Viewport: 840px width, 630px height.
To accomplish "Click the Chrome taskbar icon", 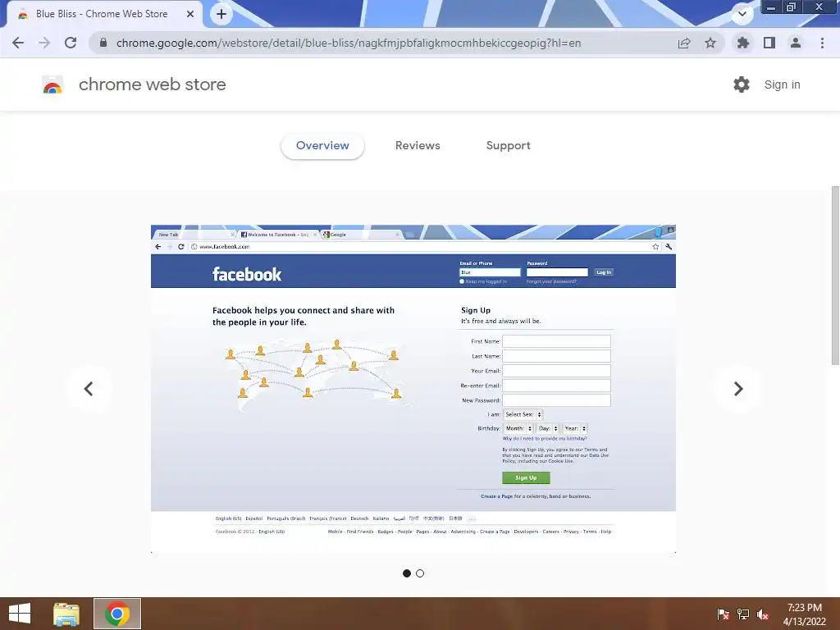I will [117, 614].
